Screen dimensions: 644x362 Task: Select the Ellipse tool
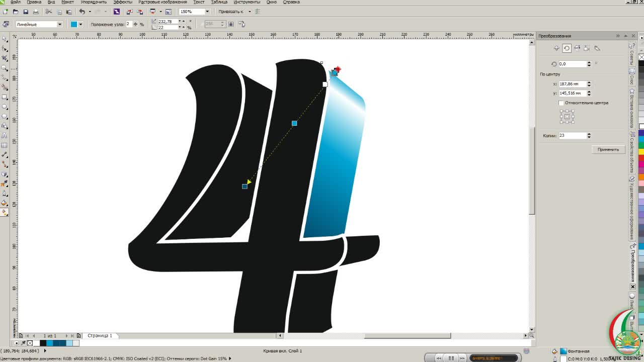(x=5, y=107)
